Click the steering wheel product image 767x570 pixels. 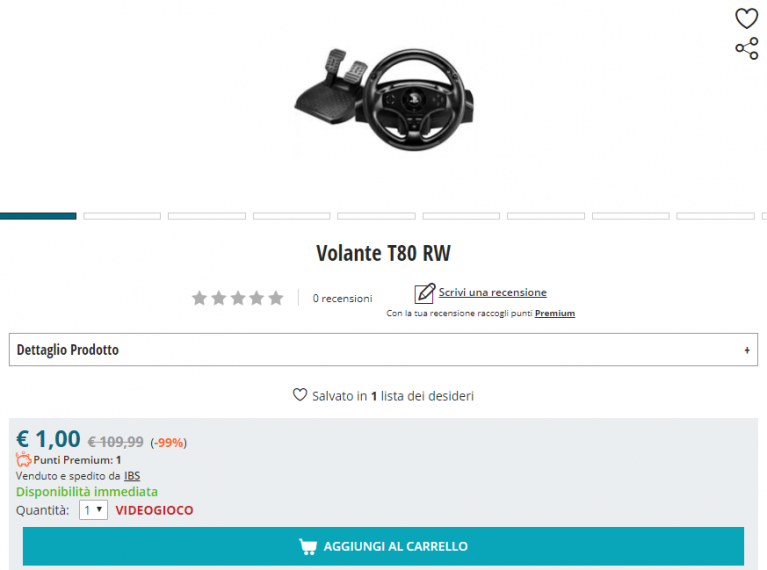384,99
